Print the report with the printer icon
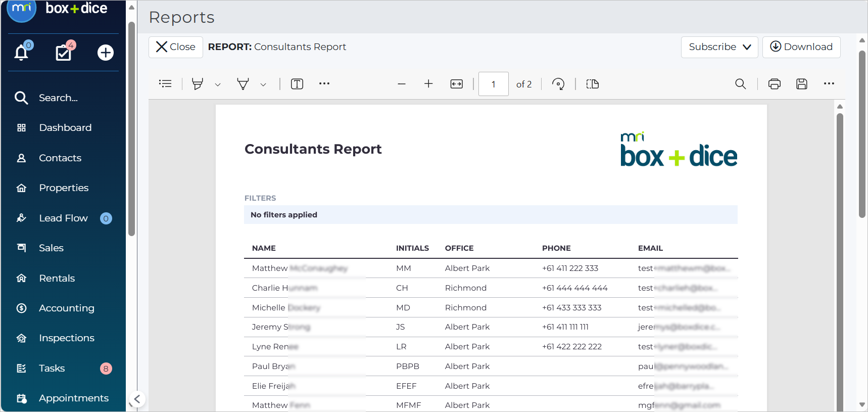The image size is (868, 412). tap(775, 84)
